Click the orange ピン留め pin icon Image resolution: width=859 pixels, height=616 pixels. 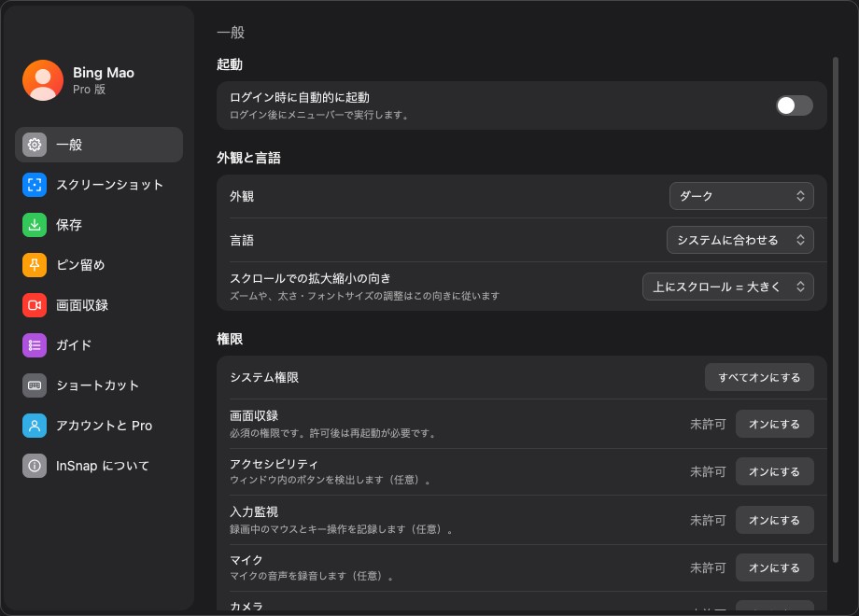click(x=35, y=265)
